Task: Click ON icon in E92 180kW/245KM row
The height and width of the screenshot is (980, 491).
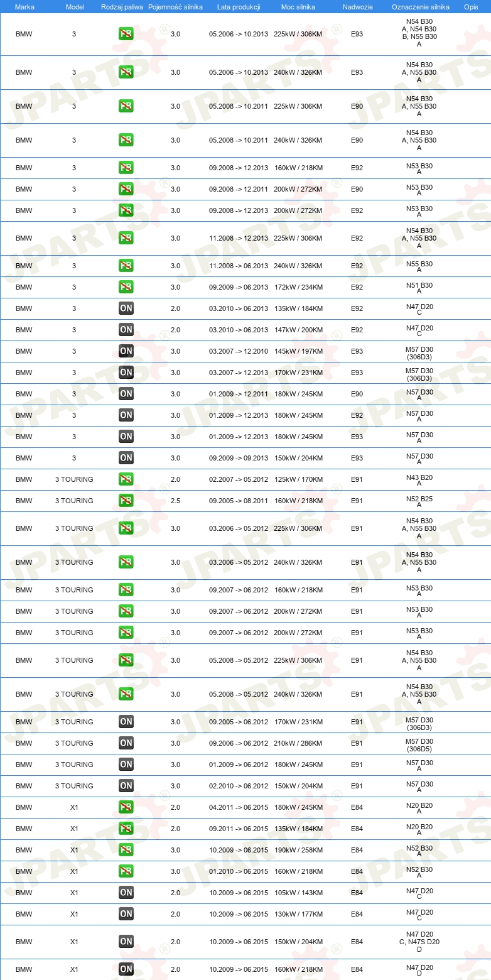Action: pyautogui.click(x=126, y=415)
